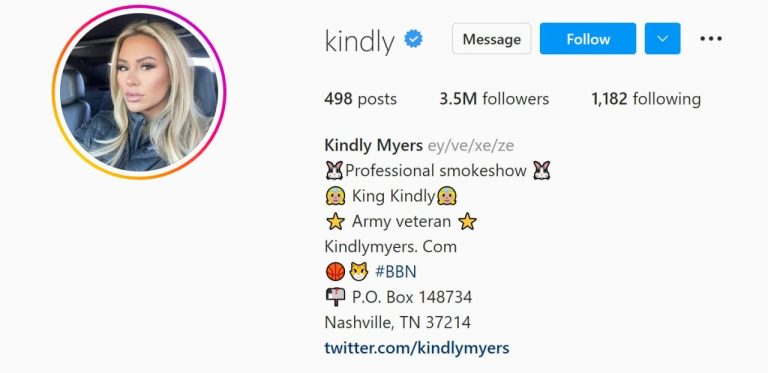The width and height of the screenshot is (768, 373).
Task: Click the cat face emoji beside #BBN
Action: click(x=359, y=272)
